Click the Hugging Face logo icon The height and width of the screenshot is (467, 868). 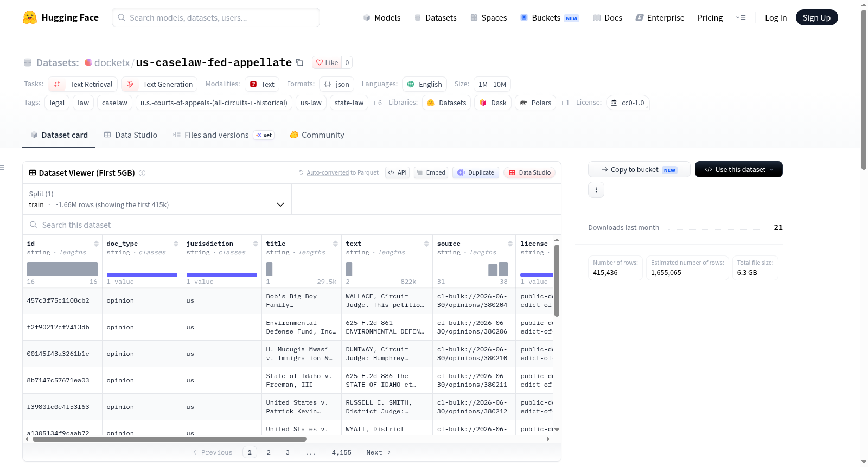click(30, 17)
